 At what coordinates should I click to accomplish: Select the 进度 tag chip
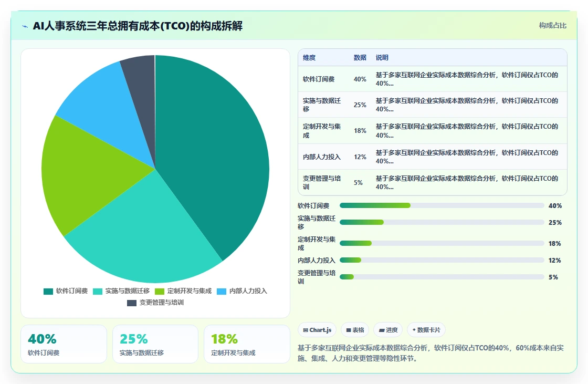point(388,330)
